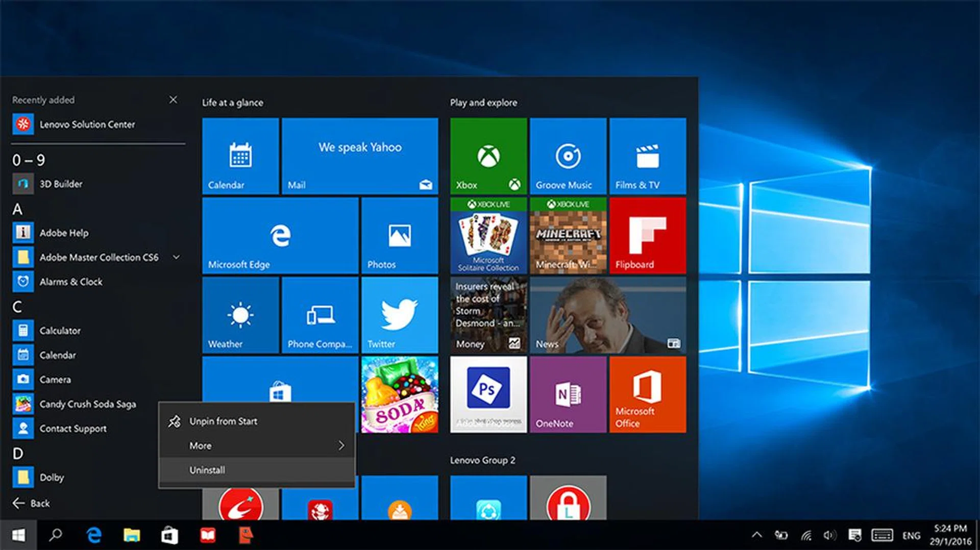The image size is (980, 550).
Task: Open Lenovo Solution Center from recently added
Action: tap(87, 124)
